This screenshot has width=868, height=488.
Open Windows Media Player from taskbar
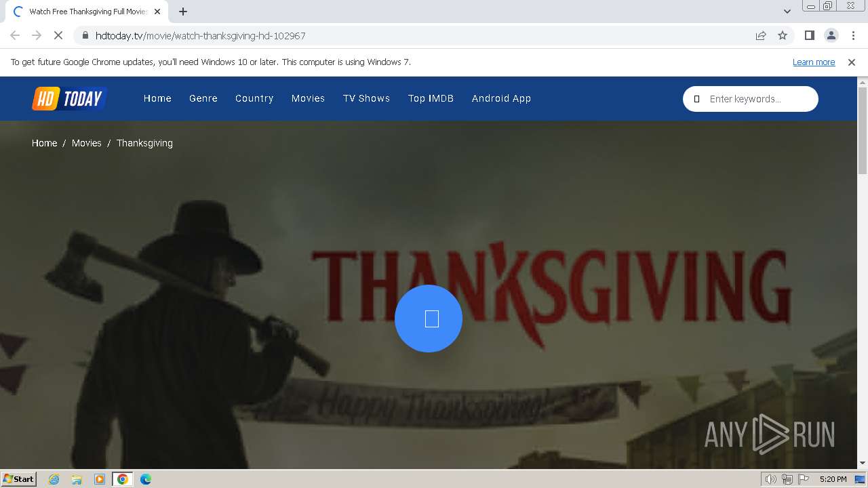[100, 479]
